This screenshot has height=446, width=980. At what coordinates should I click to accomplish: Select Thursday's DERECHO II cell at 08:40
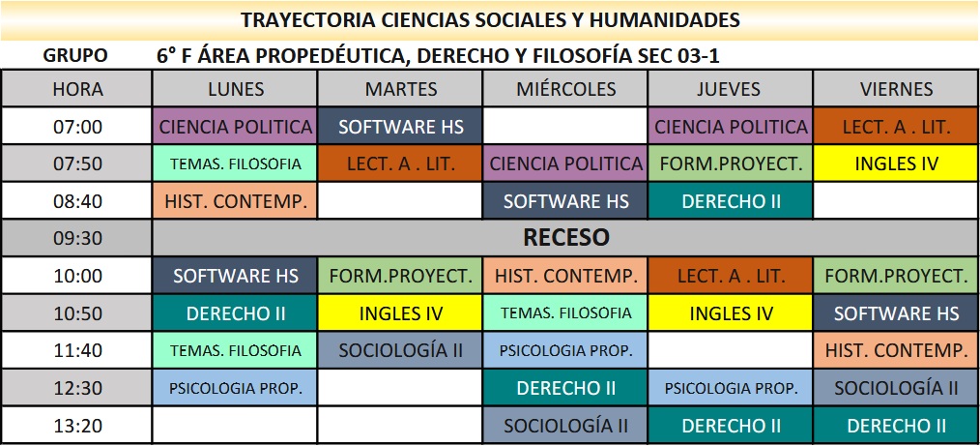tap(731, 201)
